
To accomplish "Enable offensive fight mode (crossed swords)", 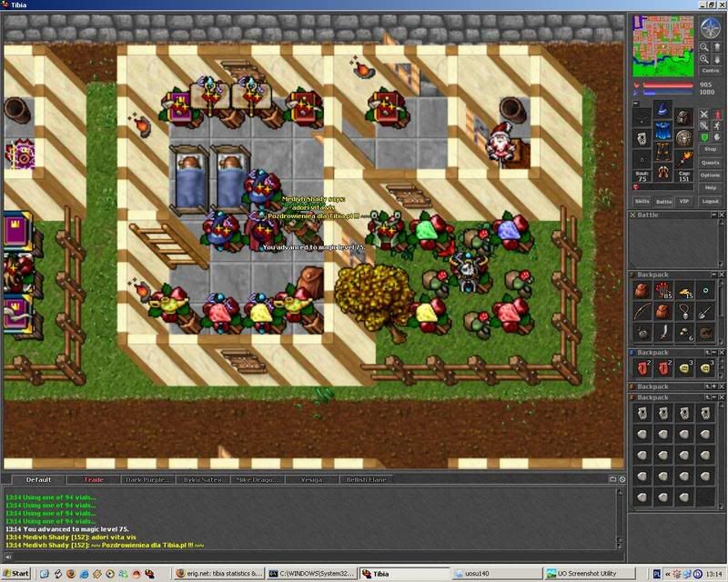I will tap(704, 115).
